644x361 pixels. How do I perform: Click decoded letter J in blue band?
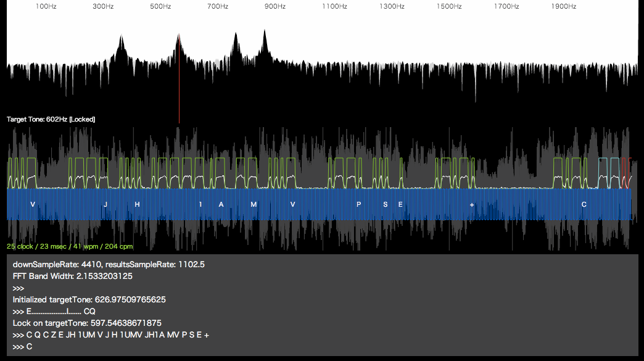[x=105, y=204]
